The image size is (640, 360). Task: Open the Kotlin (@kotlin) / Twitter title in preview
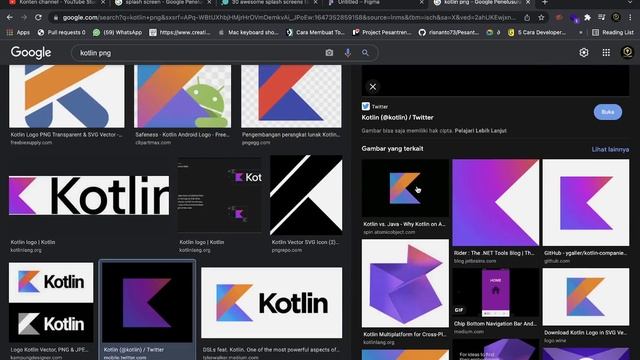398,118
